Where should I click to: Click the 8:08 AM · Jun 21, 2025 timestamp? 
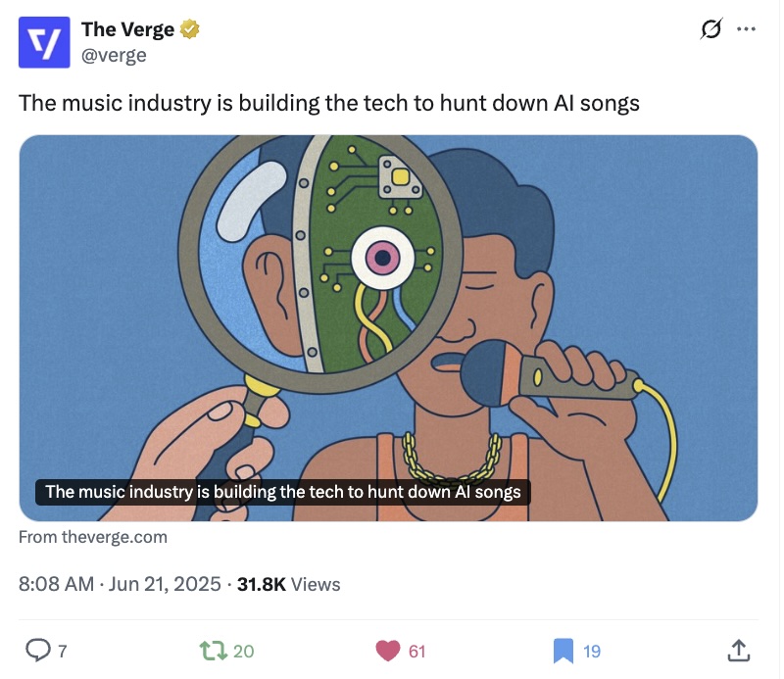[x=120, y=584]
